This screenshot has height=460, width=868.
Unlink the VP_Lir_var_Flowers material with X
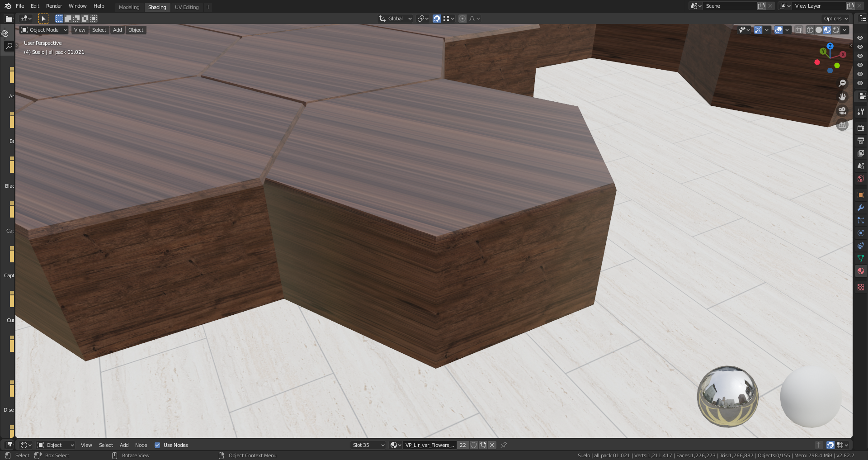pyautogui.click(x=492, y=445)
